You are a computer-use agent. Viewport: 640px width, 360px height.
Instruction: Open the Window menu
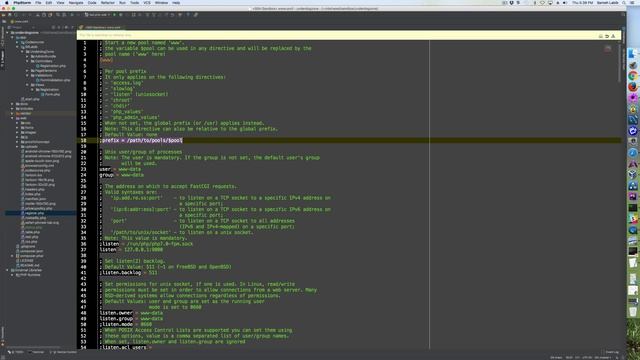point(161,2)
